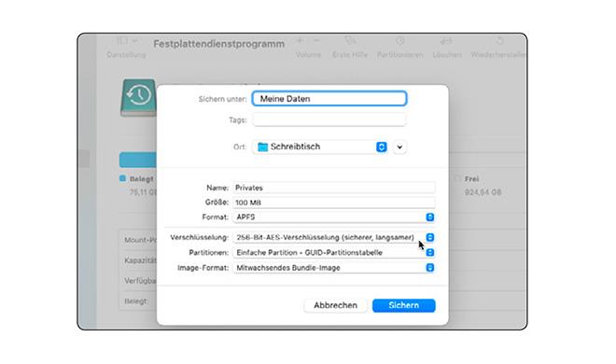Click the Belegt legend label

click(x=142, y=179)
